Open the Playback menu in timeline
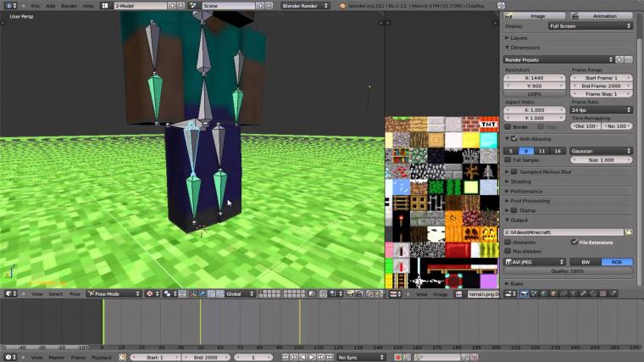 [x=101, y=358]
